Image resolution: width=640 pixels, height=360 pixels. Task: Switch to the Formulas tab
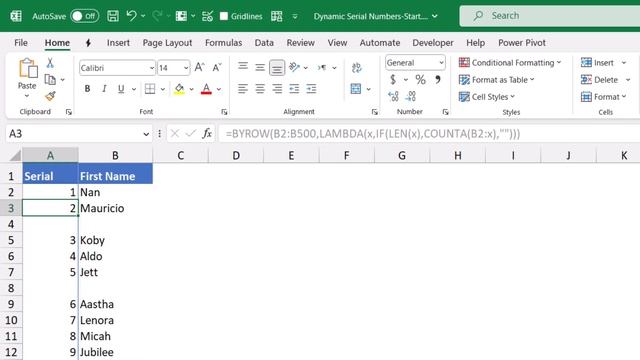(x=223, y=42)
